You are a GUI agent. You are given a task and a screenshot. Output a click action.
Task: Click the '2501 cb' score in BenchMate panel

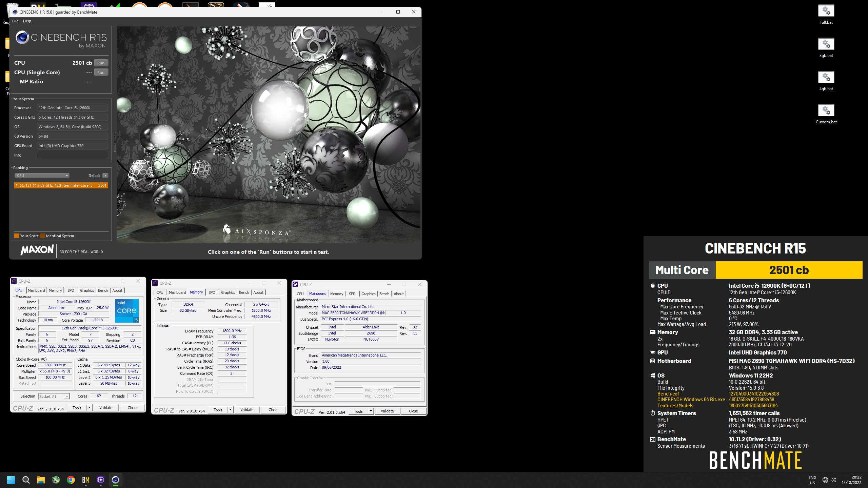point(789,270)
